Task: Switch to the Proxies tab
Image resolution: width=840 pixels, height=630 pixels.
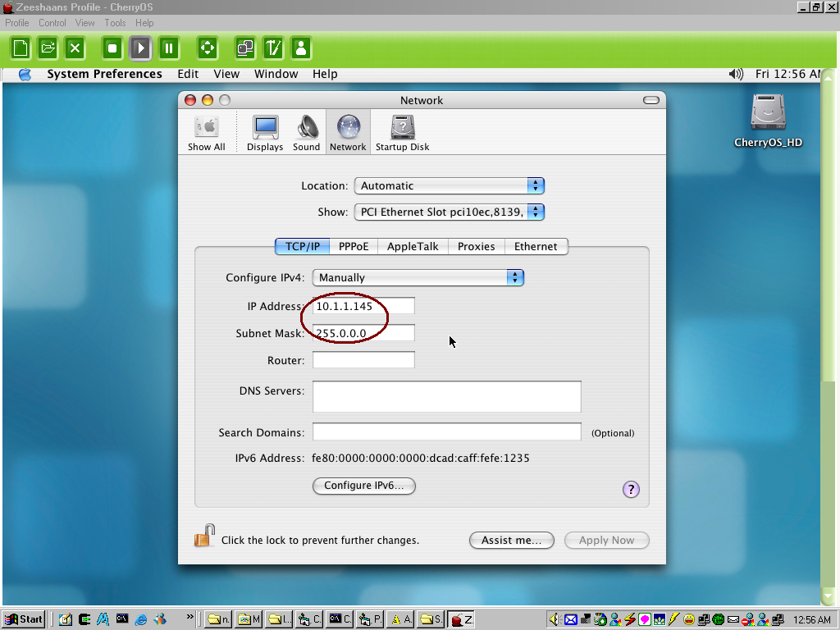Action: 477,246
